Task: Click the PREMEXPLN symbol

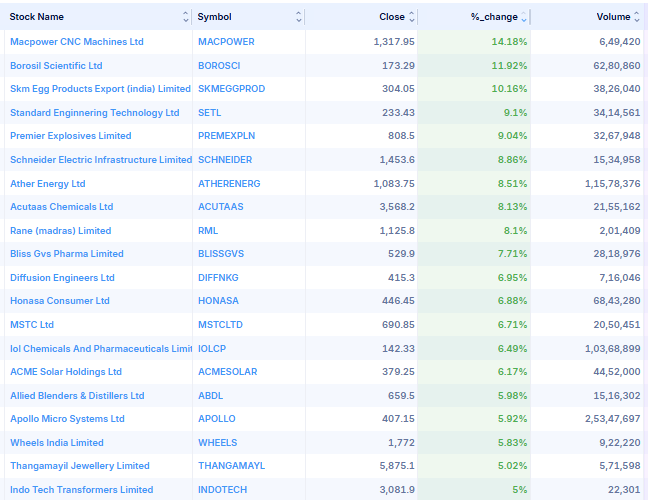Action: pos(226,136)
